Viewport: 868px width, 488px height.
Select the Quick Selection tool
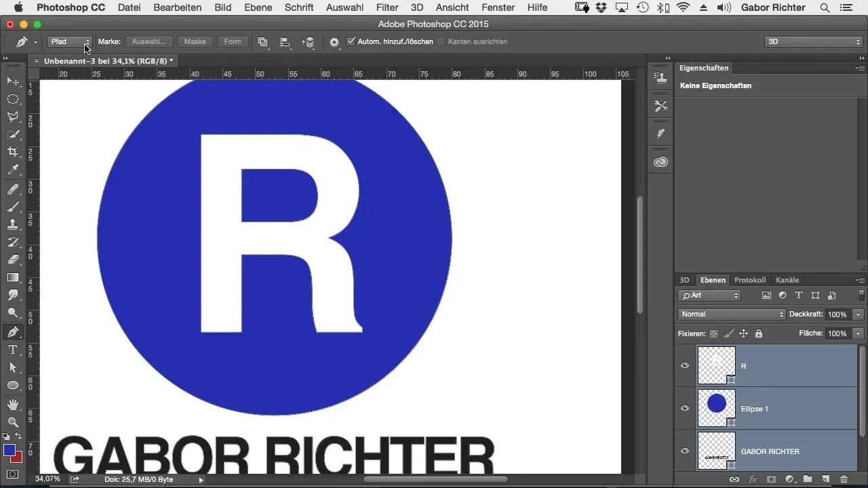pyautogui.click(x=13, y=135)
